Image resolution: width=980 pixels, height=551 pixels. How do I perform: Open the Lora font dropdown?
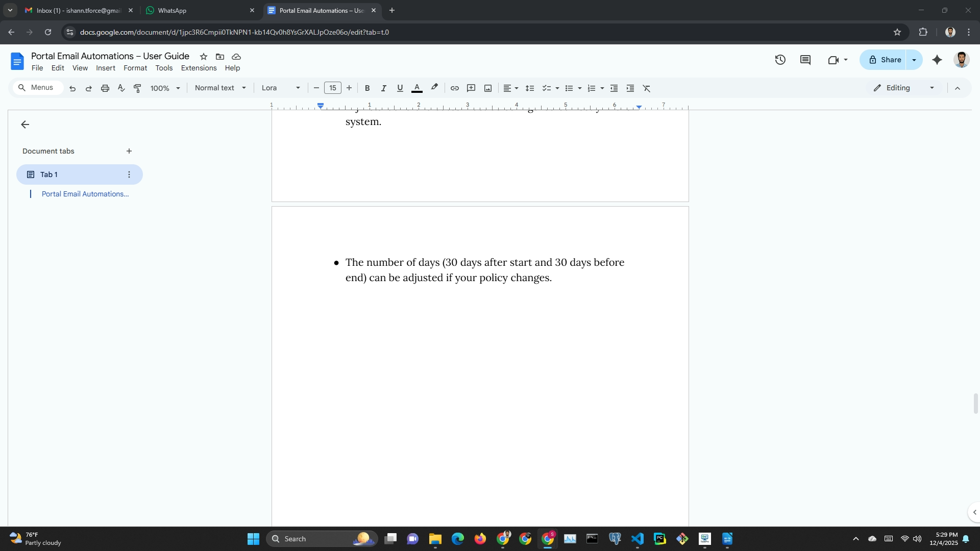click(x=280, y=88)
